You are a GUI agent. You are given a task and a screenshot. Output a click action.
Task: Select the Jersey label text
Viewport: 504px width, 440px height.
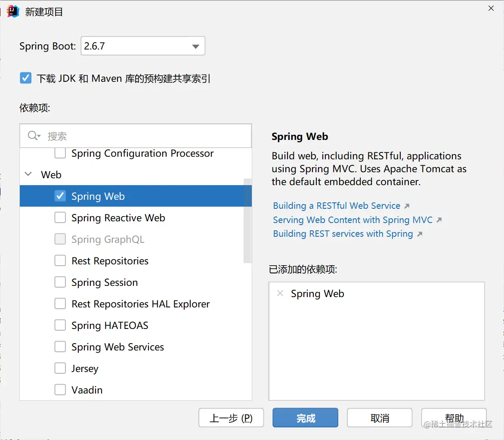(x=84, y=369)
